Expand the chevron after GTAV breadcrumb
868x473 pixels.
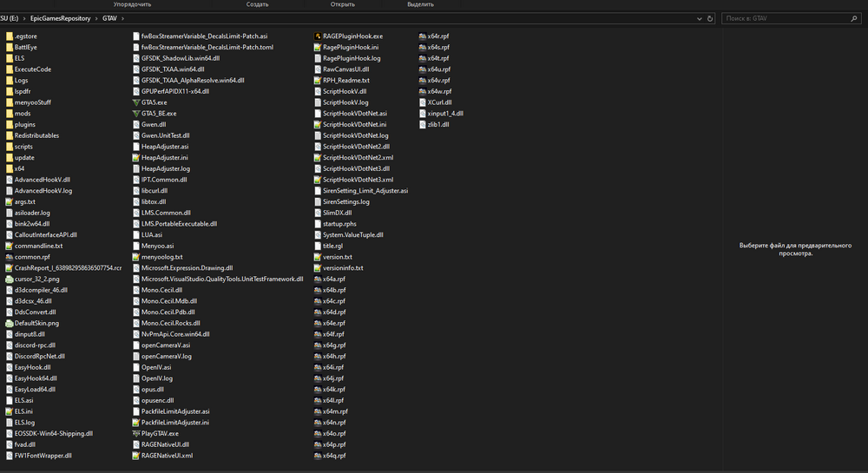pyautogui.click(x=123, y=19)
